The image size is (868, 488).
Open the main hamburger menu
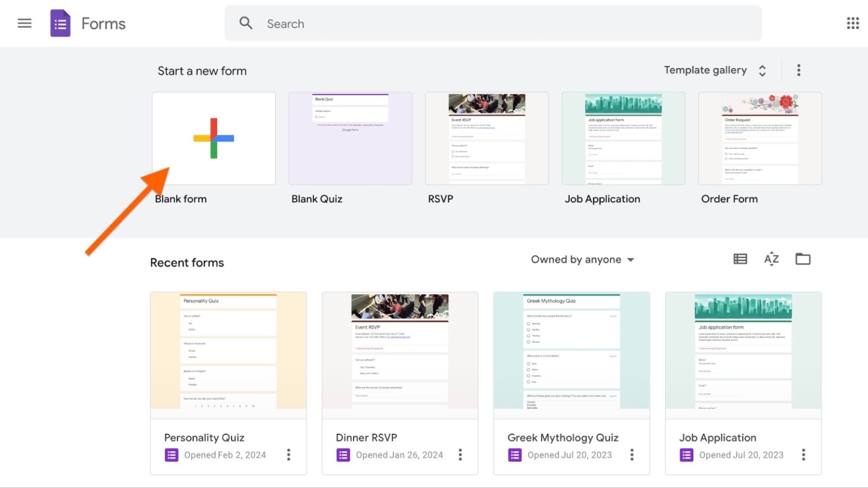click(x=24, y=23)
